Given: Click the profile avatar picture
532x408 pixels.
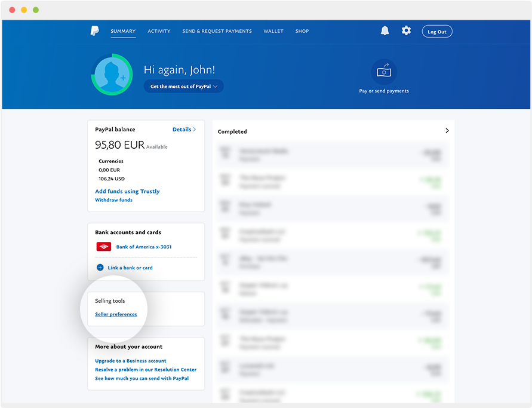Looking at the screenshot, I should coord(111,75).
